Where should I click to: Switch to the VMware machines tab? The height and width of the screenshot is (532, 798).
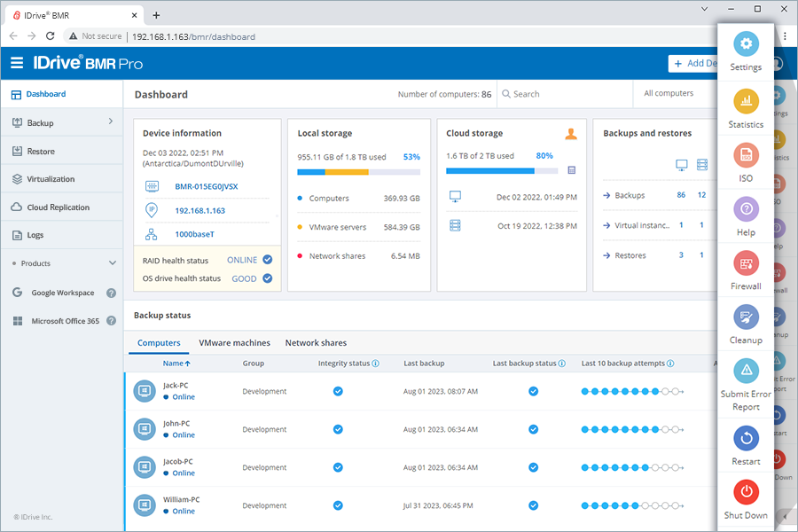[234, 343]
